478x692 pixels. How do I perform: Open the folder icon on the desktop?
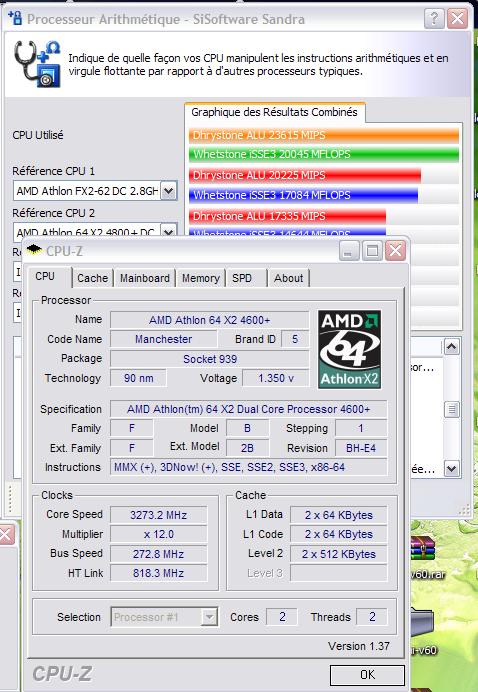pos(423,622)
